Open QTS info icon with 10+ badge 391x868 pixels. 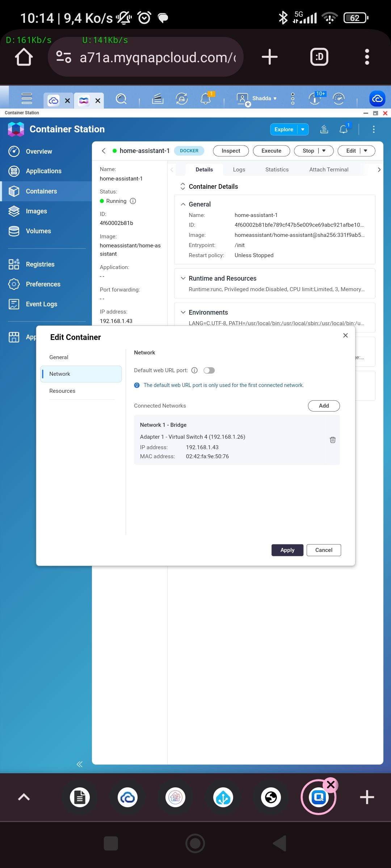tap(316, 98)
